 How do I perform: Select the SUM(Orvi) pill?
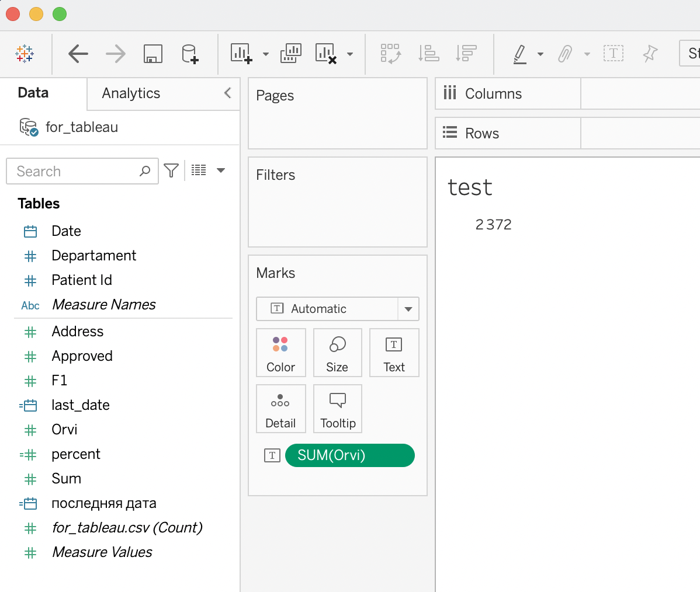349,455
